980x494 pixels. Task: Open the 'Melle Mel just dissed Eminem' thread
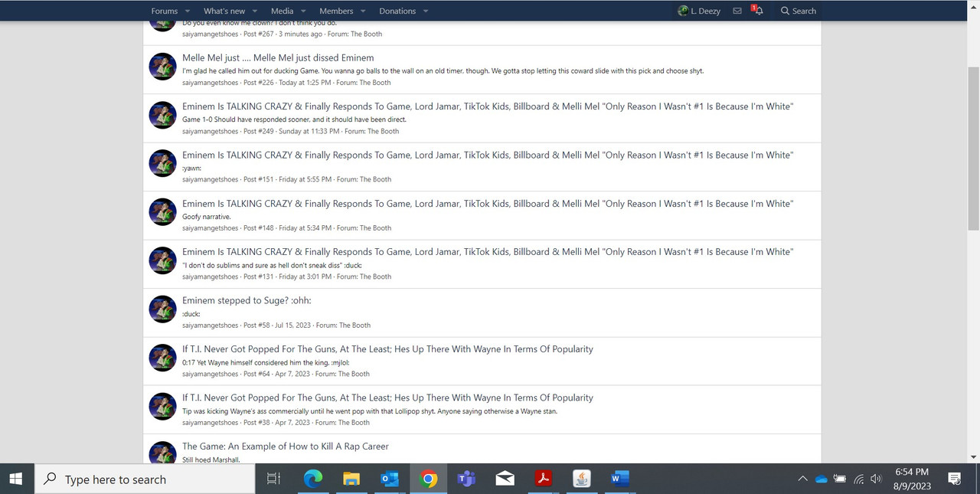pos(278,58)
